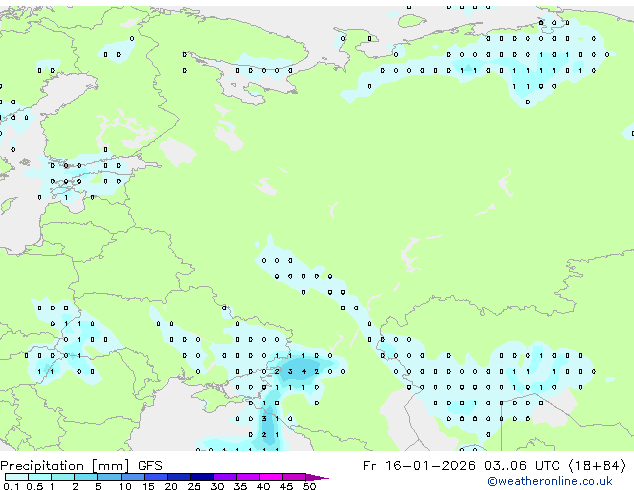Click the forecast date 'Fr 16-01-2026' text
The image size is (634, 490).
tap(419, 466)
